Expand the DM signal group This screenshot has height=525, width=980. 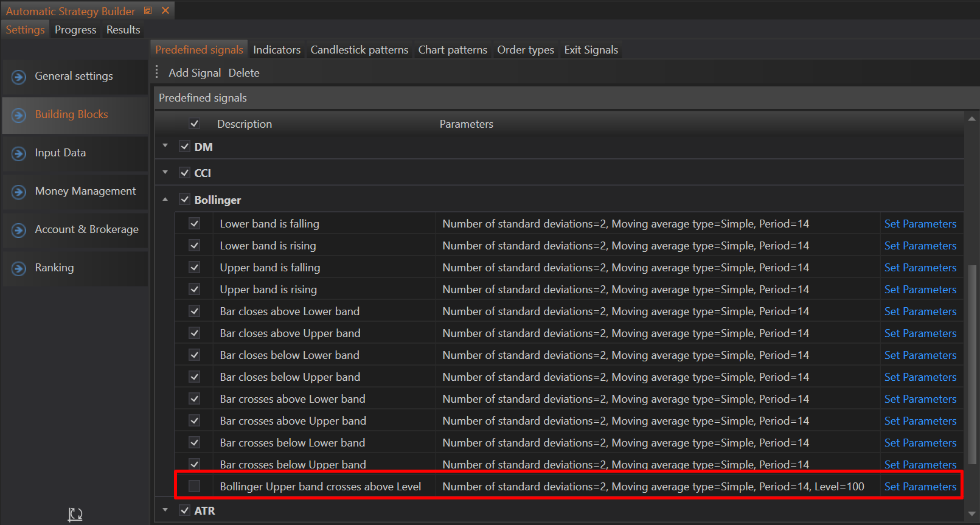click(x=165, y=146)
